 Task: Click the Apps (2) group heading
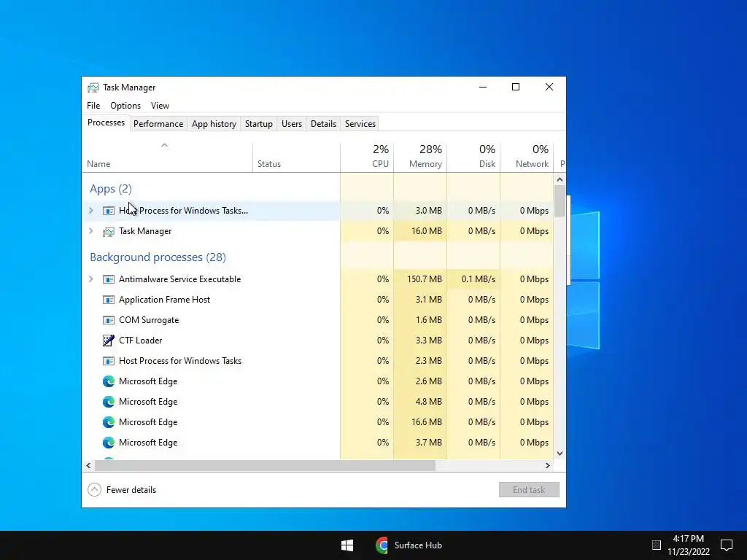[x=111, y=189]
